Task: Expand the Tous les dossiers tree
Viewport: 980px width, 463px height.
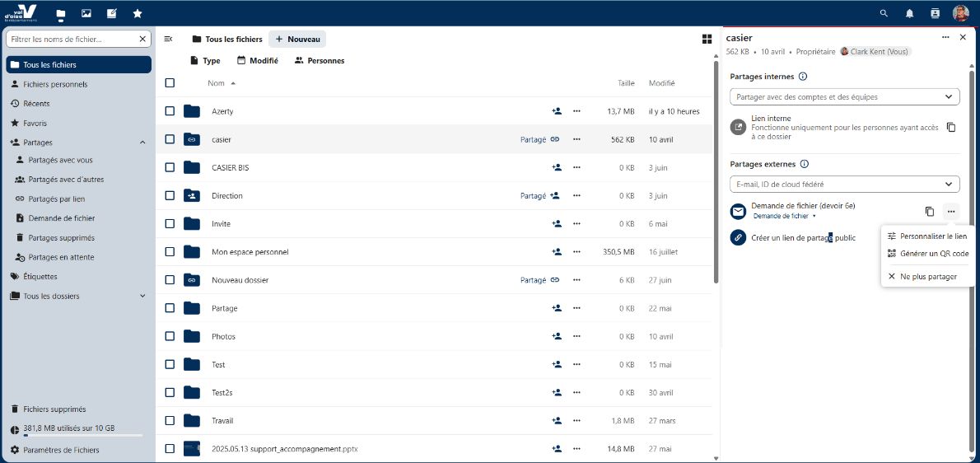Action: point(142,296)
